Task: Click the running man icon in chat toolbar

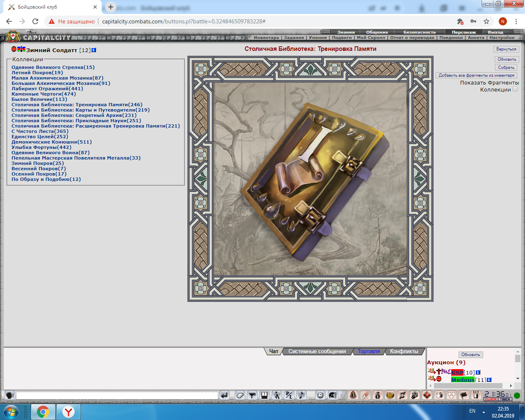Action: pos(277,395)
